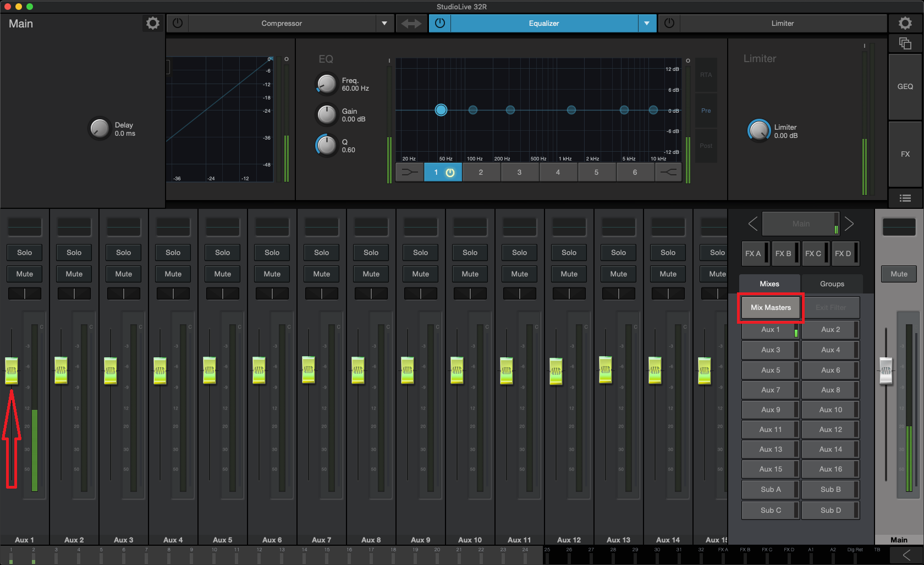Screen dimensions: 924x565
Task: Click the Delay knob
Action: click(100, 129)
